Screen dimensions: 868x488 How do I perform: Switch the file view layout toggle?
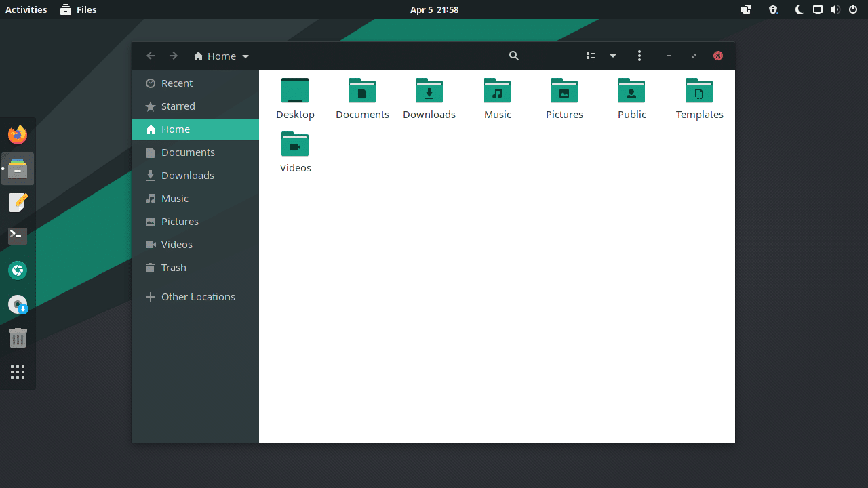click(590, 56)
